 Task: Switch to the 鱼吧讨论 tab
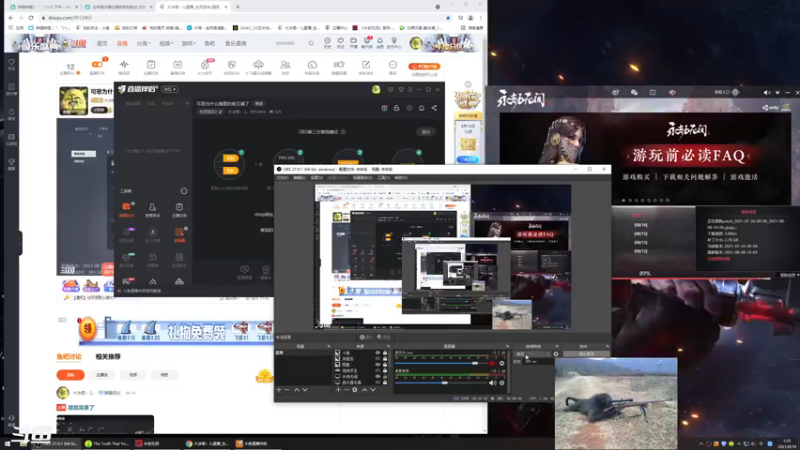pyautogui.click(x=69, y=357)
